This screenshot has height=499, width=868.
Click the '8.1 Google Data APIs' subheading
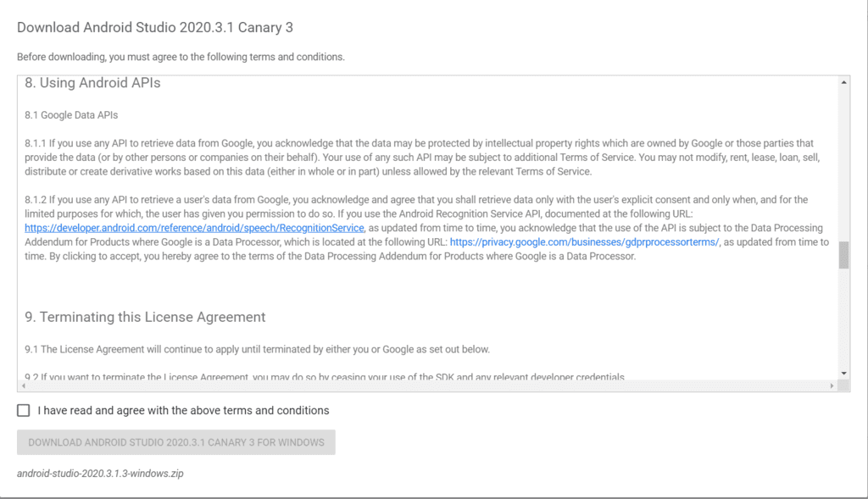pos(71,115)
